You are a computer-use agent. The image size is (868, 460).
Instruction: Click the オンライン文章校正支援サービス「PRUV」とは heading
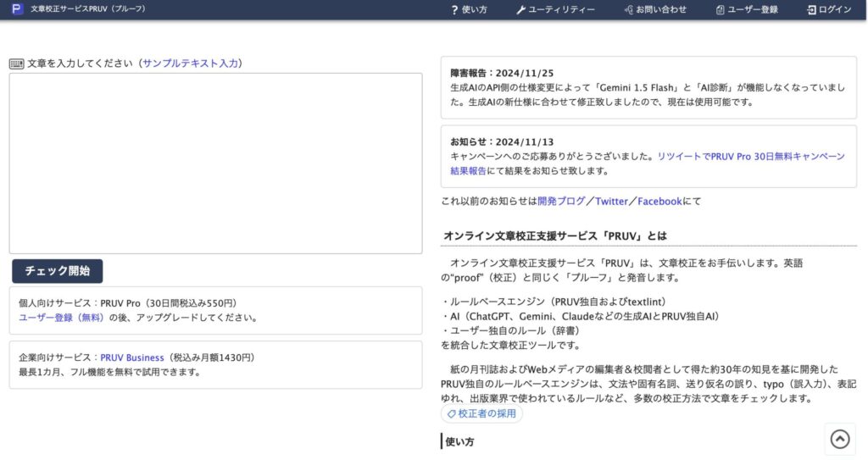(x=555, y=236)
